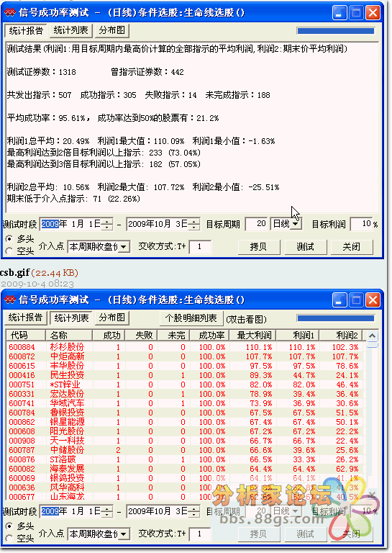Close the upper window via red X
The height and width of the screenshot is (553, 392).
click(x=373, y=13)
